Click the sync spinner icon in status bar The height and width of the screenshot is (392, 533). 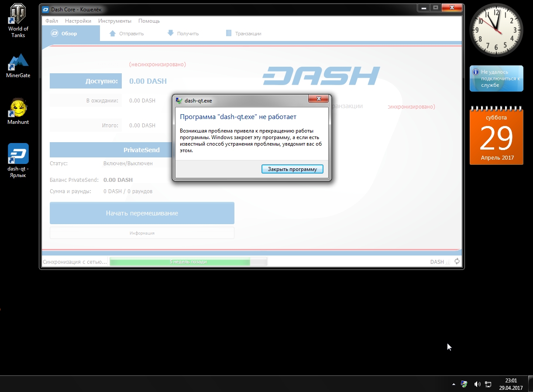457,261
